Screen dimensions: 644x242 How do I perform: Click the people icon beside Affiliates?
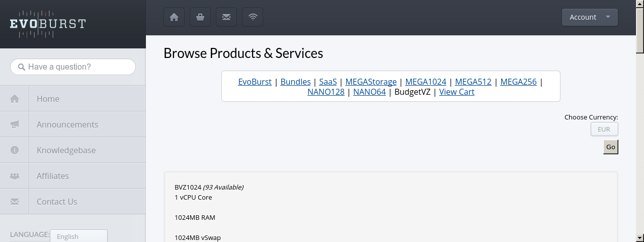15,176
